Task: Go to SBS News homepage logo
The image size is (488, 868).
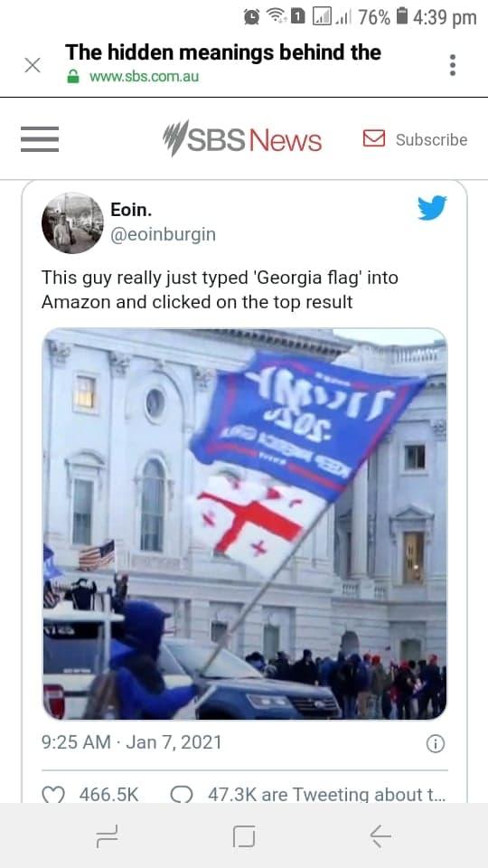Action: tap(242, 138)
